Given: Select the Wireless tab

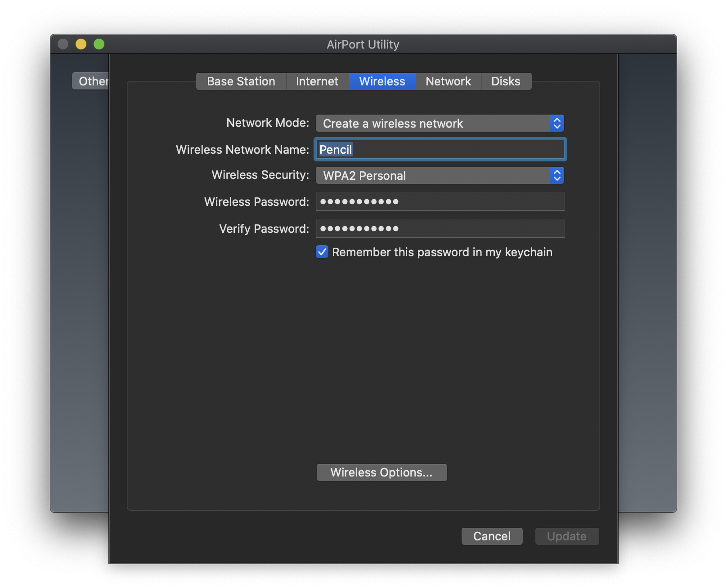Looking at the screenshot, I should pyautogui.click(x=382, y=81).
